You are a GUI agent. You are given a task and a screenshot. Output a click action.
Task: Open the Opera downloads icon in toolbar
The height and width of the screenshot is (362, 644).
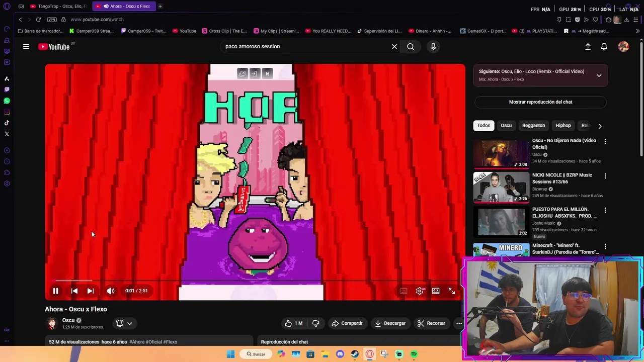coord(626,20)
